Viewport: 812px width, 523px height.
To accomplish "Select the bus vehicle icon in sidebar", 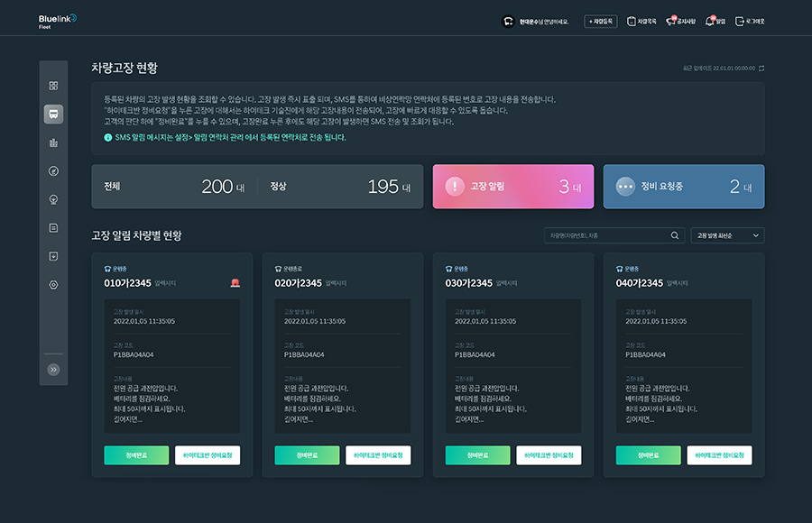I will (x=53, y=115).
